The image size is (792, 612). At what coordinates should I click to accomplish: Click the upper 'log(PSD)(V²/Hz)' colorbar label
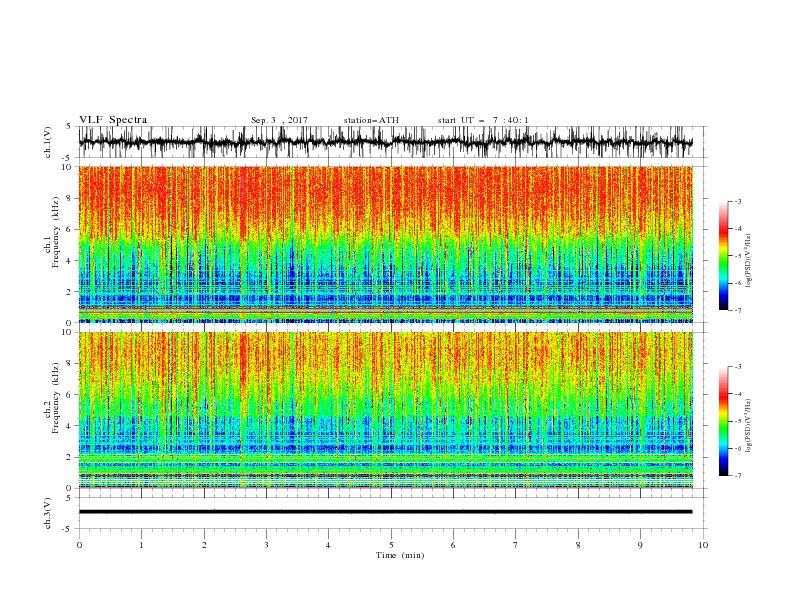pos(748,261)
